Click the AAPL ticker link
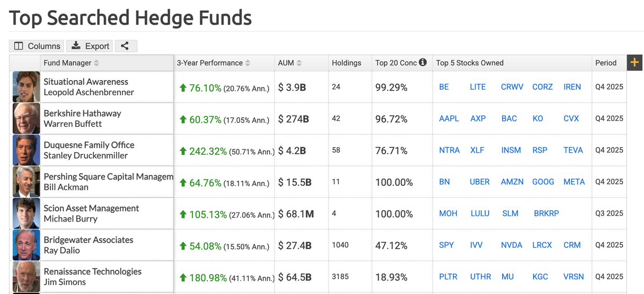Viewport: 644px width, 294px height. click(x=449, y=119)
